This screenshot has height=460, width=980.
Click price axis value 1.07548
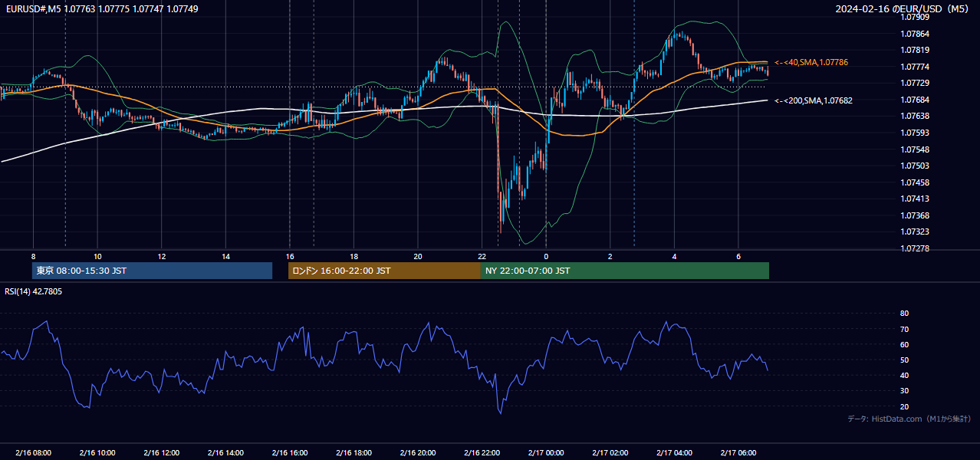point(914,149)
